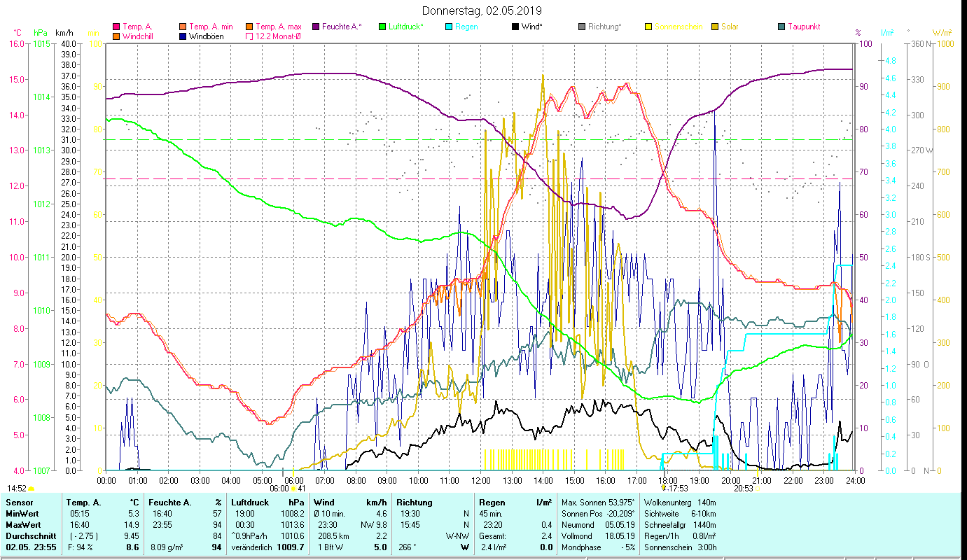This screenshot has height=560, width=967.
Task: Click the Sonnen Pos -20,209° entry
Action: [x=598, y=514]
